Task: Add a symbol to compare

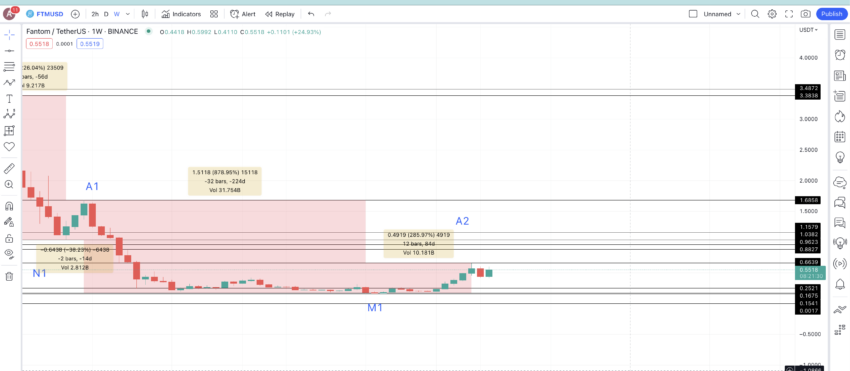Action: (75, 14)
